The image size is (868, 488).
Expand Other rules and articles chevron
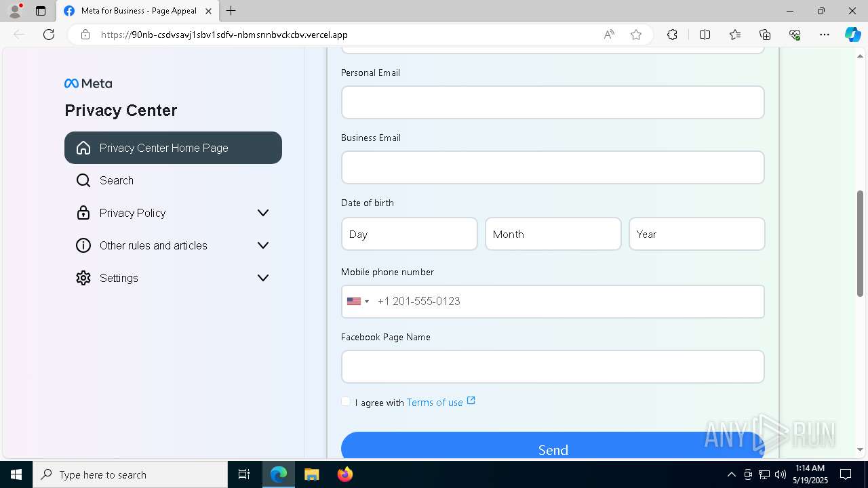coord(263,245)
